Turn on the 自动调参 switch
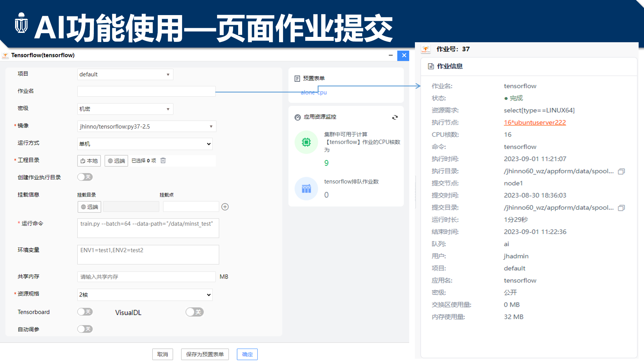 pyautogui.click(x=85, y=329)
